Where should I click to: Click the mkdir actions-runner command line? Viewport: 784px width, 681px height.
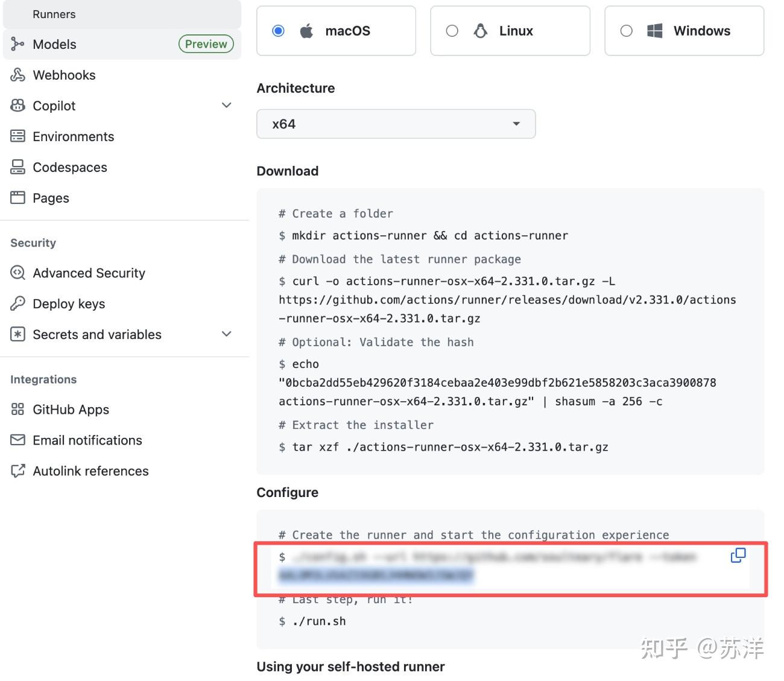(x=423, y=235)
